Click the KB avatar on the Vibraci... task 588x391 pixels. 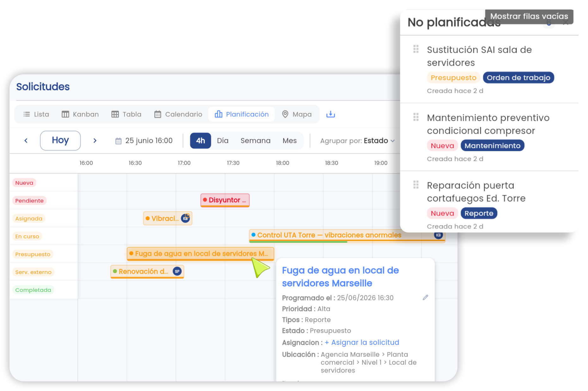point(186,218)
